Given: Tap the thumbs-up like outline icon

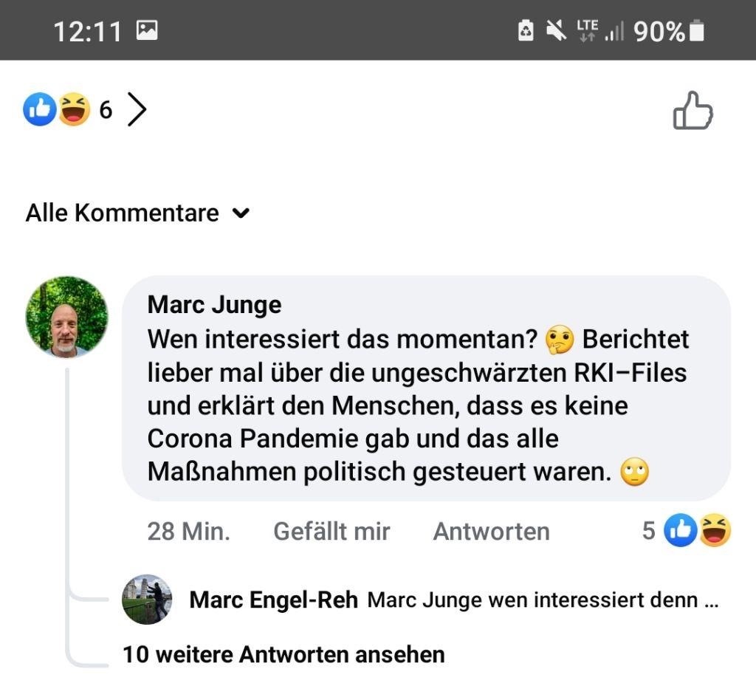Looking at the screenshot, I should pos(693,111).
